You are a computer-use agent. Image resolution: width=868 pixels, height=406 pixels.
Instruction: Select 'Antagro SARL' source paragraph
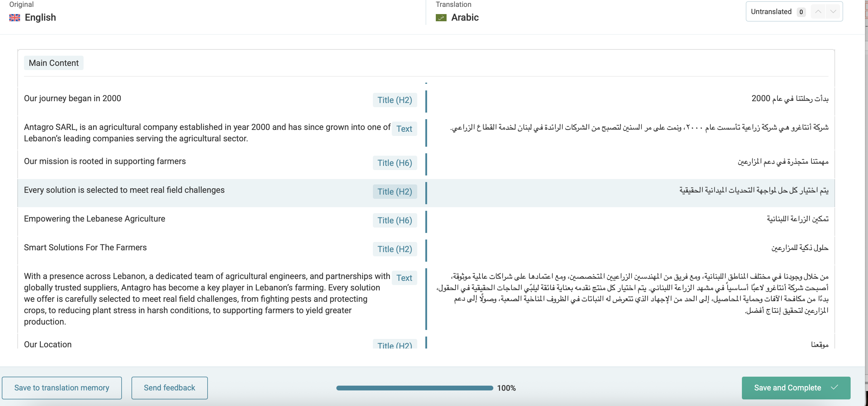(x=207, y=133)
